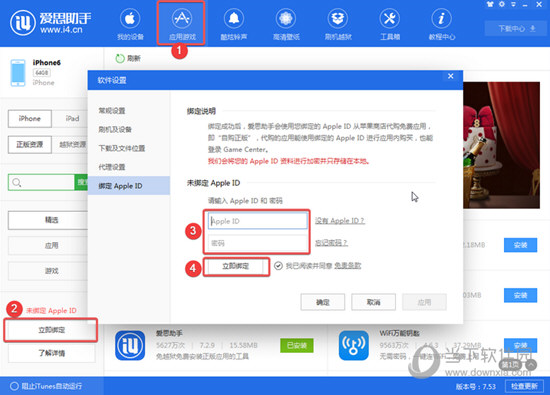Image resolution: width=550 pixels, height=395 pixels.
Task: Focus the Apple ID input field
Action: click(257, 221)
